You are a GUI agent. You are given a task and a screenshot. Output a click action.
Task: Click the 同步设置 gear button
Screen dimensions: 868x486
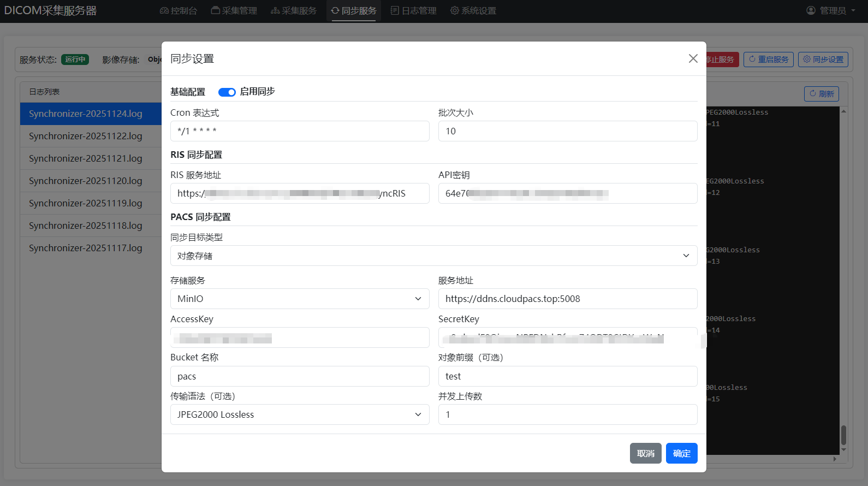point(823,60)
